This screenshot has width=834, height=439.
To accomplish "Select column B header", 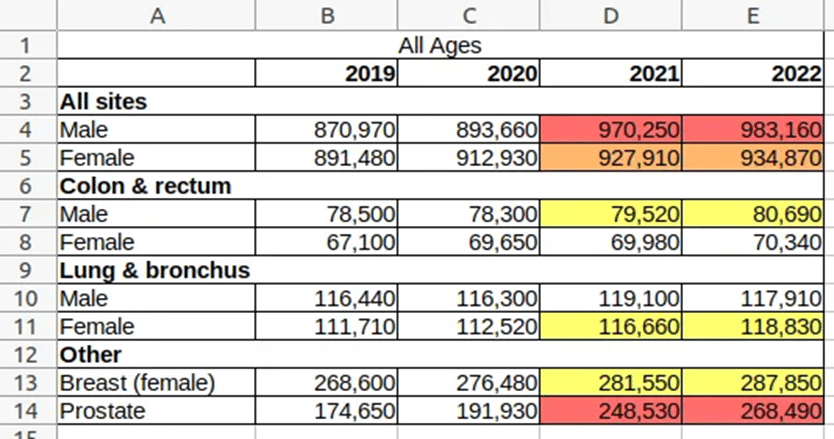I will pos(327,15).
